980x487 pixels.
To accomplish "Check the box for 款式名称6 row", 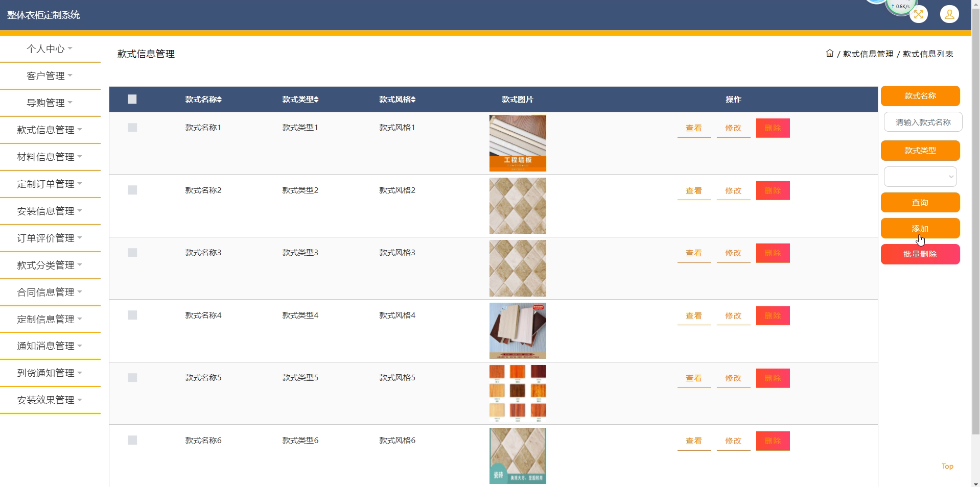I will tap(132, 440).
